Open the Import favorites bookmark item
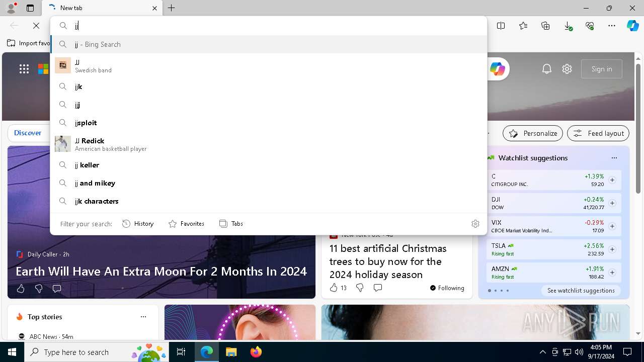 [x=29, y=43]
